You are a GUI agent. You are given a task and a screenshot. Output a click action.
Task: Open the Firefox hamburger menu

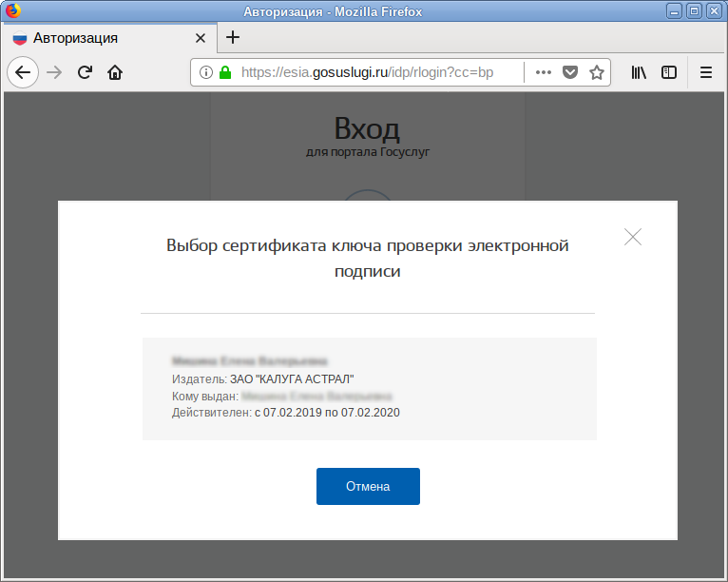tap(706, 72)
